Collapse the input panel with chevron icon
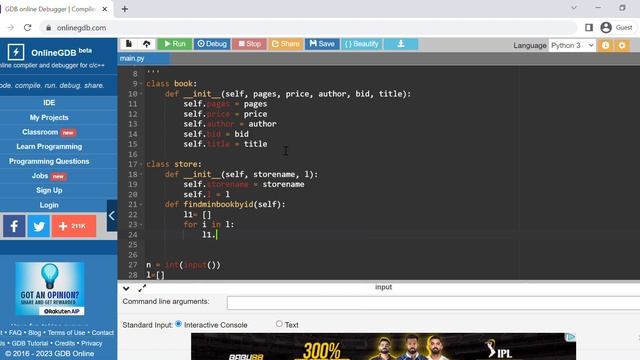 point(126,289)
